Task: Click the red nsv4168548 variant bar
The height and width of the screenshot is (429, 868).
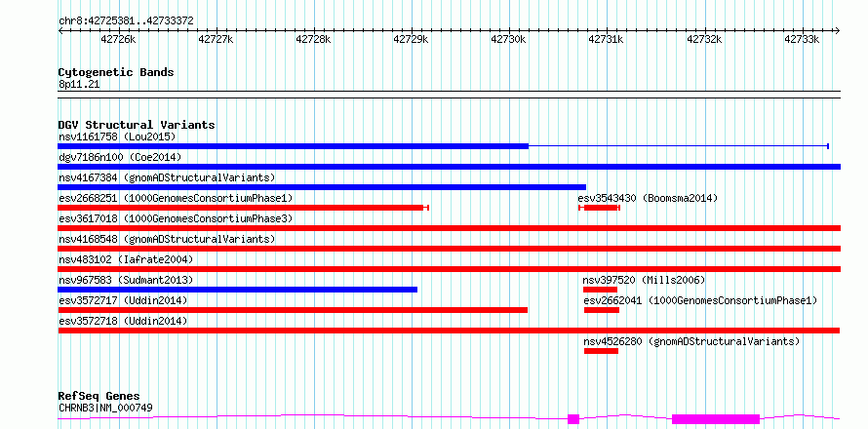Action: tap(449, 249)
